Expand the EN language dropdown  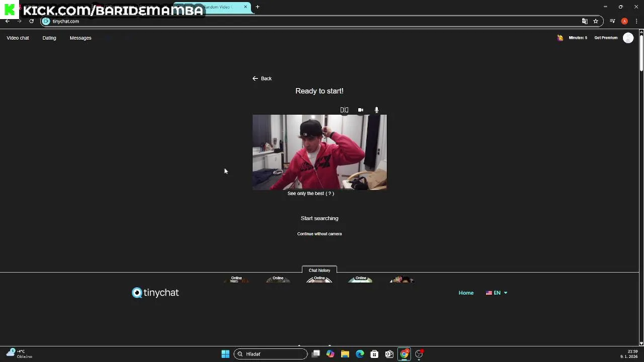(x=497, y=293)
